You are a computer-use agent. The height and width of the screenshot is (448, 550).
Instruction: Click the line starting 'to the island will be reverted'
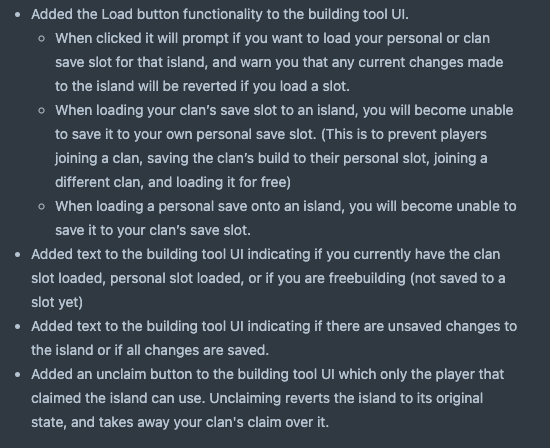[202, 86]
